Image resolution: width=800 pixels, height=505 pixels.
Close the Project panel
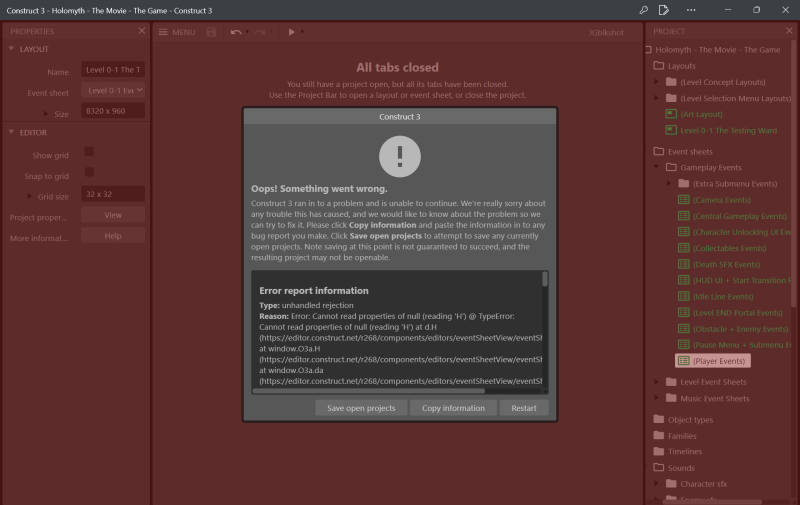click(789, 31)
